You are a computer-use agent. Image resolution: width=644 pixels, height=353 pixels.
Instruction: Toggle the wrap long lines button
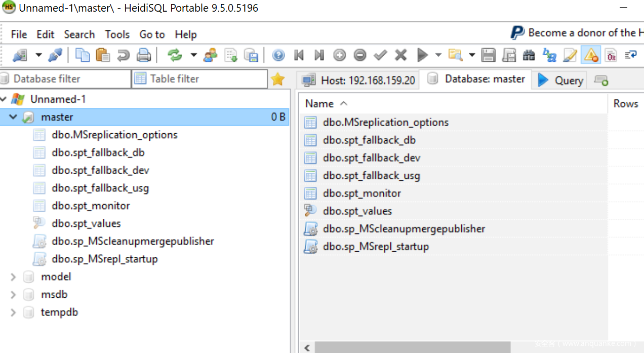[631, 55]
